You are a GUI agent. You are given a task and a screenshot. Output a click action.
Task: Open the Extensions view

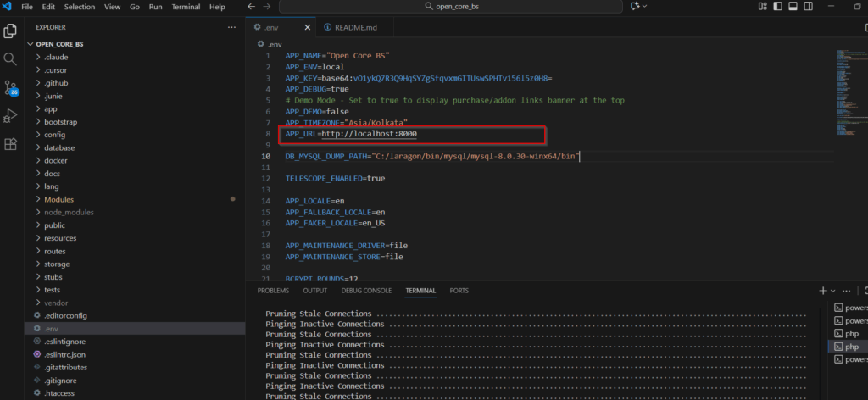(10, 144)
